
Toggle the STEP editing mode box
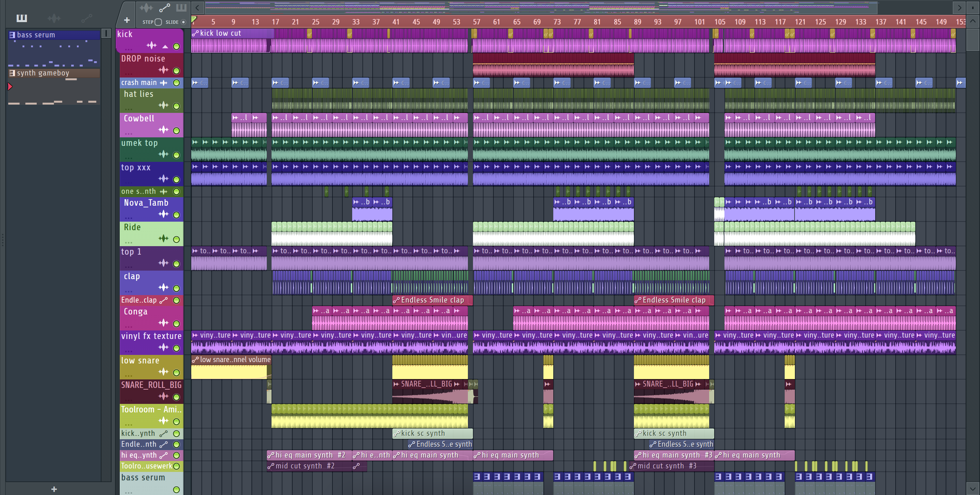point(158,22)
